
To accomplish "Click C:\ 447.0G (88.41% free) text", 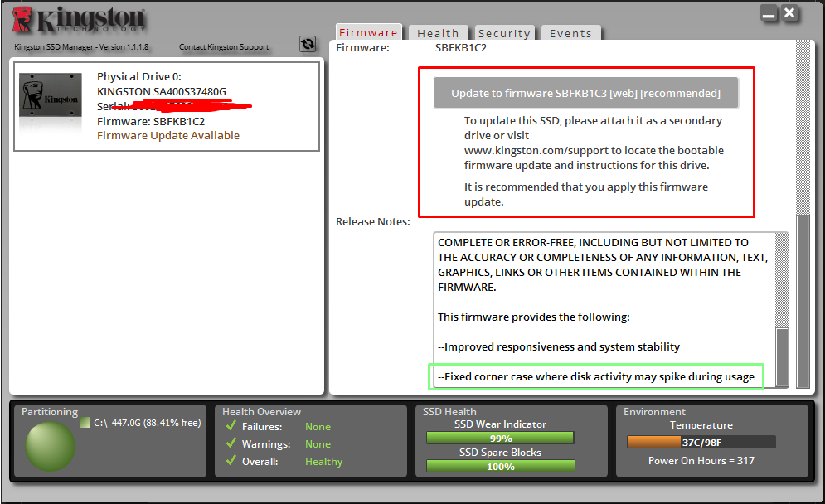I will pos(148,423).
